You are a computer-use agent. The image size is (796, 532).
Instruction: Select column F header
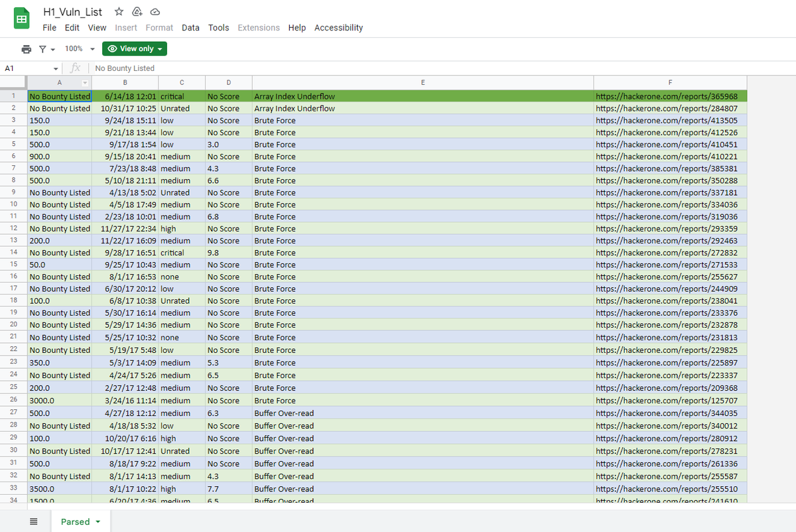point(670,82)
